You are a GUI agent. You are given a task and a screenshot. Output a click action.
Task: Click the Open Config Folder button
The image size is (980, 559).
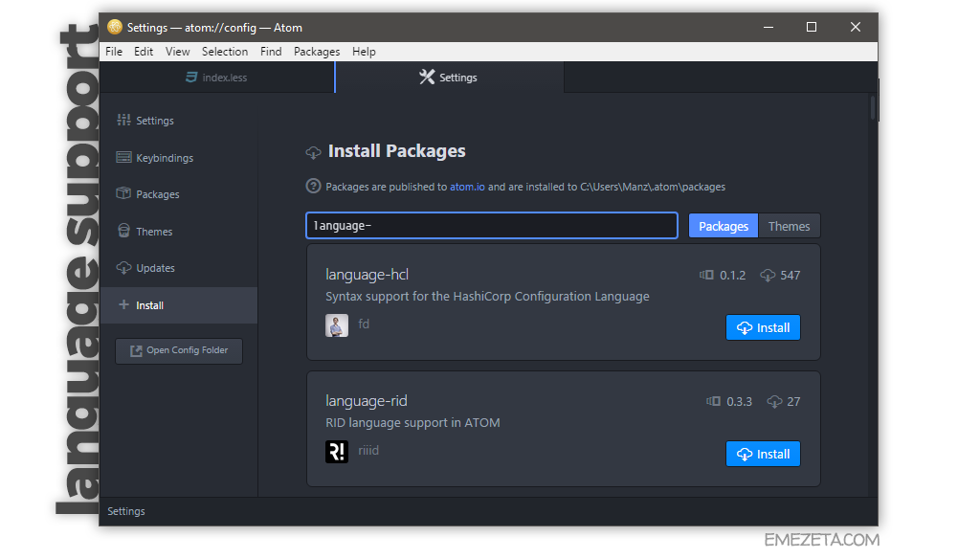tap(179, 350)
